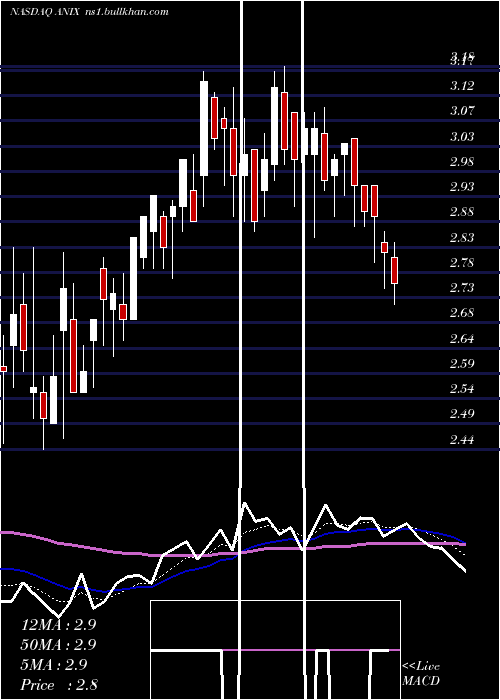Click the 2.68 price axis label
The width and height of the screenshot is (500, 700).
click(462, 312)
